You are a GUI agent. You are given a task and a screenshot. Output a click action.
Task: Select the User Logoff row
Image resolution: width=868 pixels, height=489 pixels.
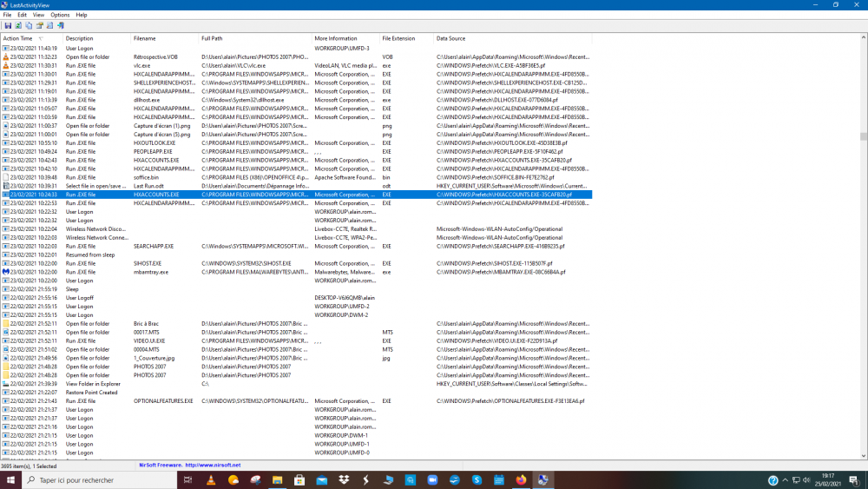pyautogui.click(x=297, y=298)
